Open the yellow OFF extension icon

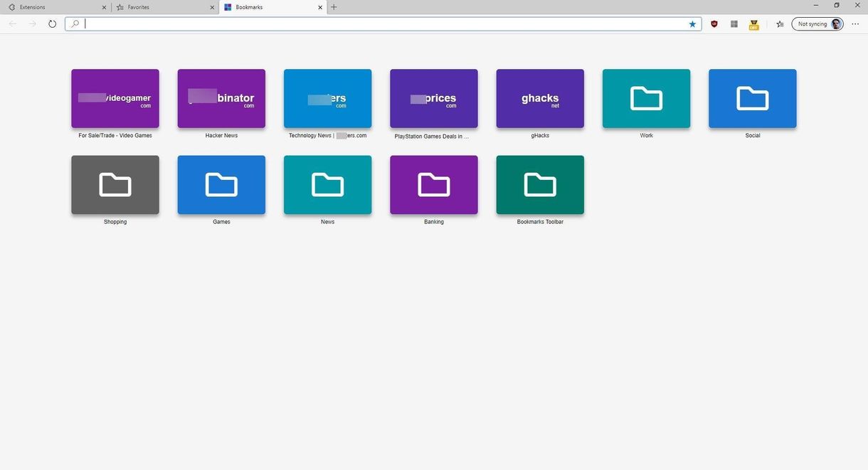(754, 24)
